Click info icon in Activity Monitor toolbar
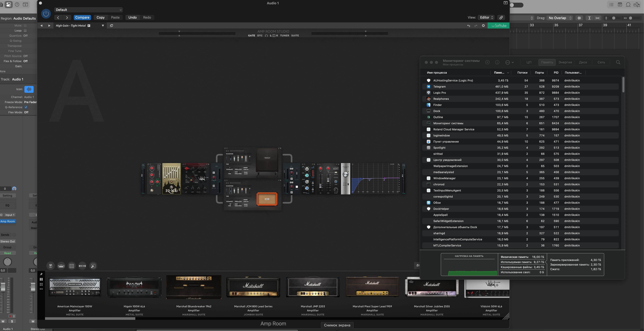 point(497,62)
